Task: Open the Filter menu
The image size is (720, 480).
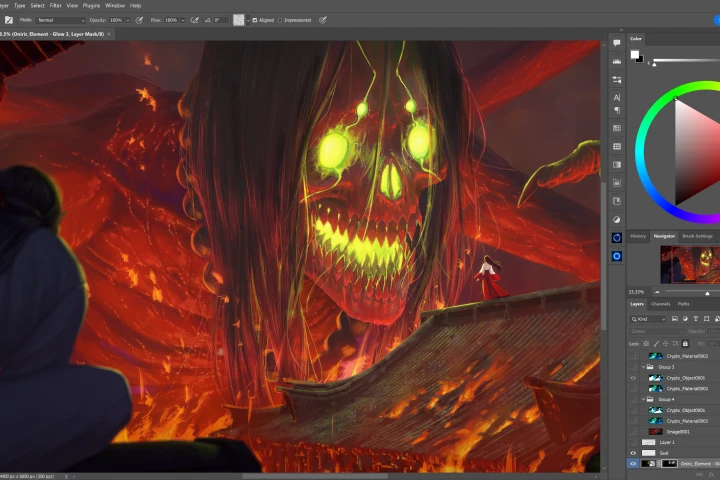Action: point(55,6)
